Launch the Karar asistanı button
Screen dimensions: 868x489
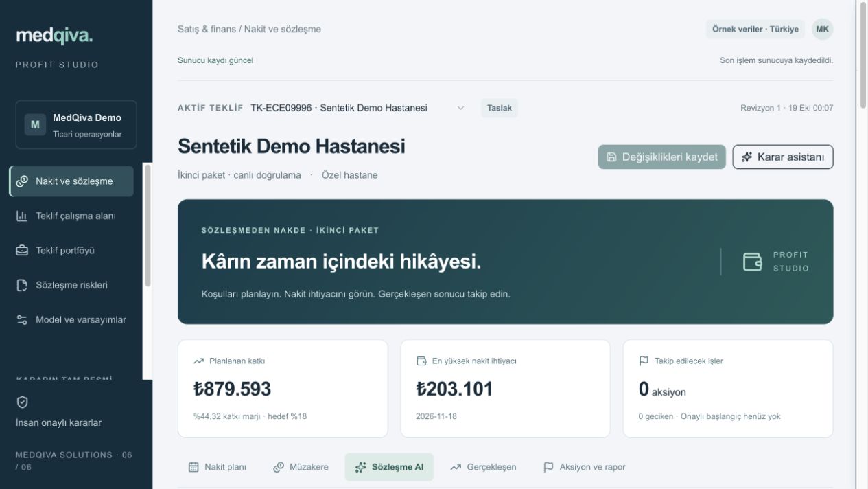[x=783, y=157]
